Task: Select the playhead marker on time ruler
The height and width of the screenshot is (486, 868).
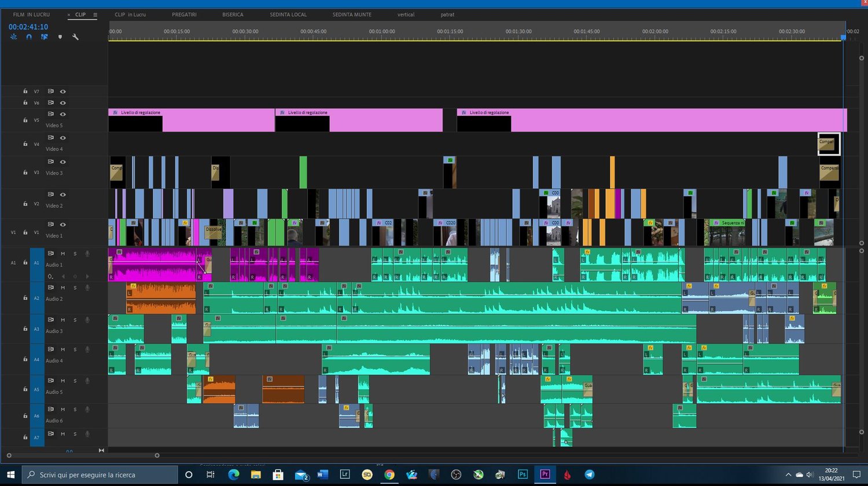Action: coord(843,37)
